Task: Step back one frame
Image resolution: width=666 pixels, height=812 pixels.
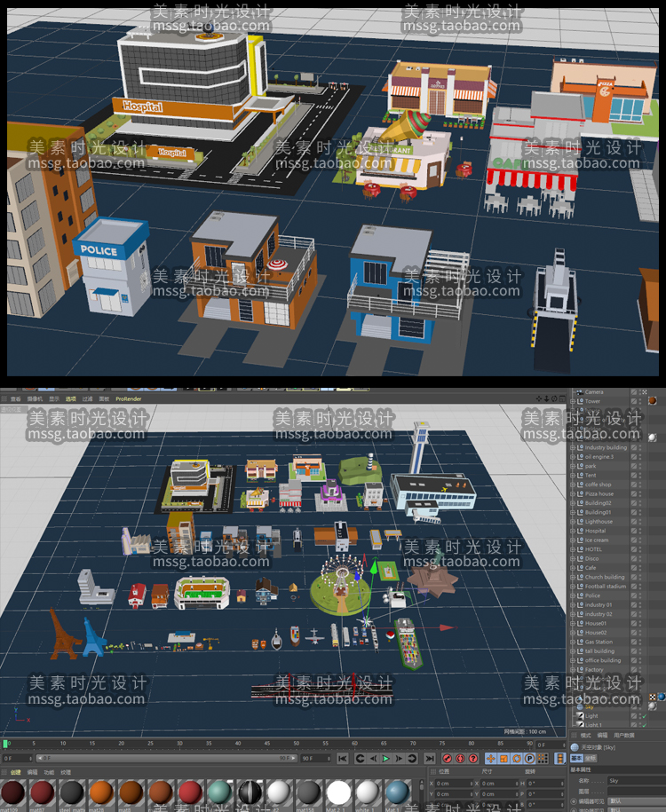Action: [373, 758]
